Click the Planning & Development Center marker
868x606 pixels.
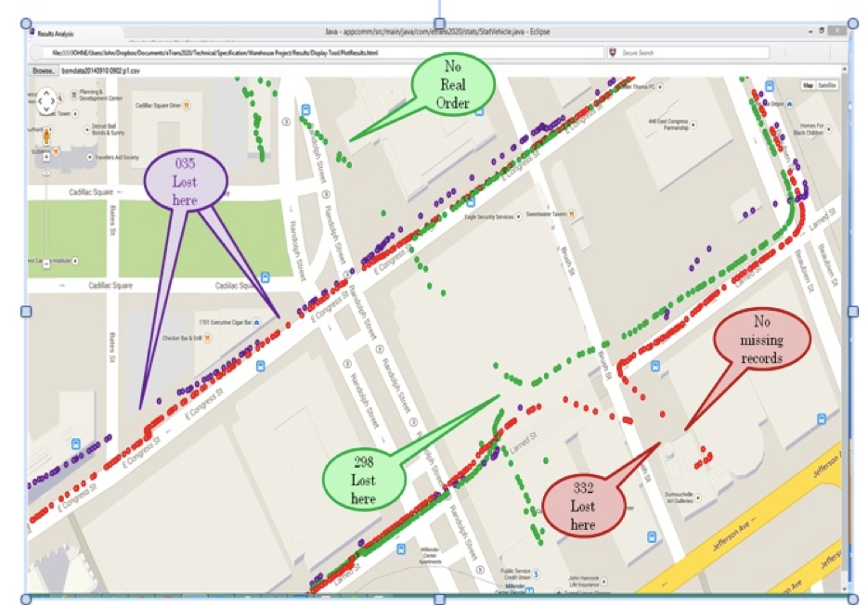click(73, 96)
